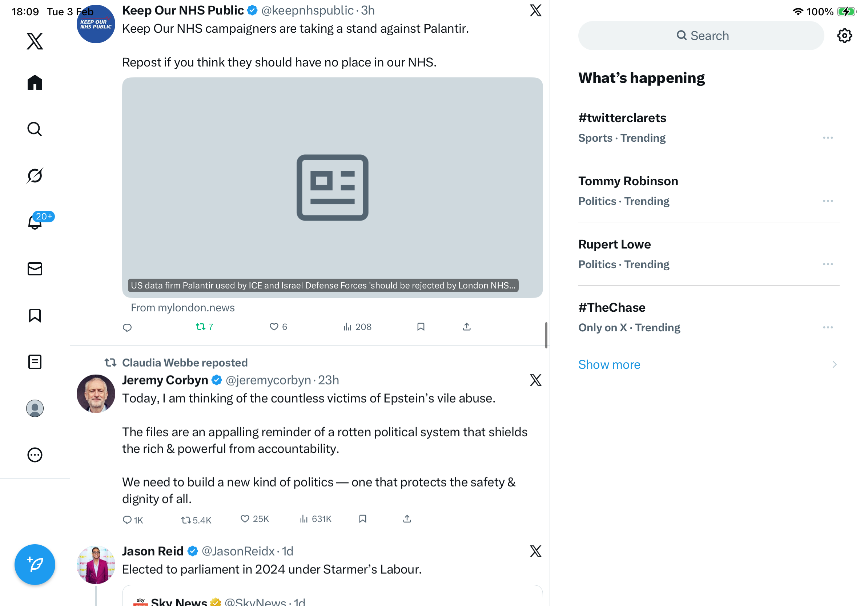Open more options for #twitterclarets trend
Screen dimensions: 868x606
828,138
